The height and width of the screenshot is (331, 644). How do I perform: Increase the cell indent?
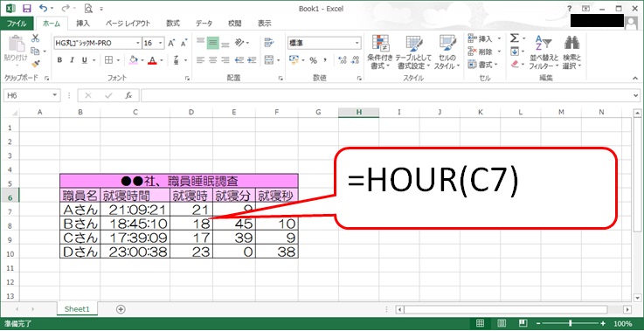[x=252, y=60]
